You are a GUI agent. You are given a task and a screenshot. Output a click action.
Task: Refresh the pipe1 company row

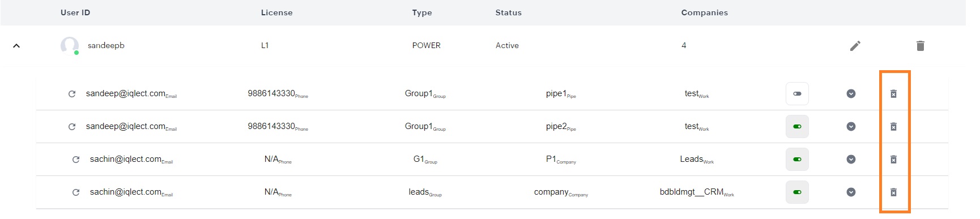72,94
